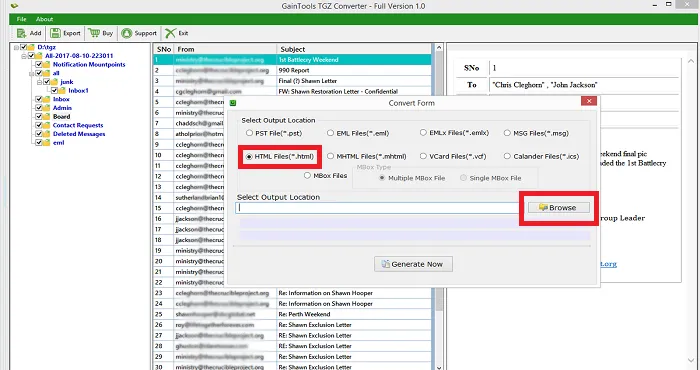This screenshot has width=700, height=370.
Task: Click the Convert Form title icon
Action: (x=233, y=103)
